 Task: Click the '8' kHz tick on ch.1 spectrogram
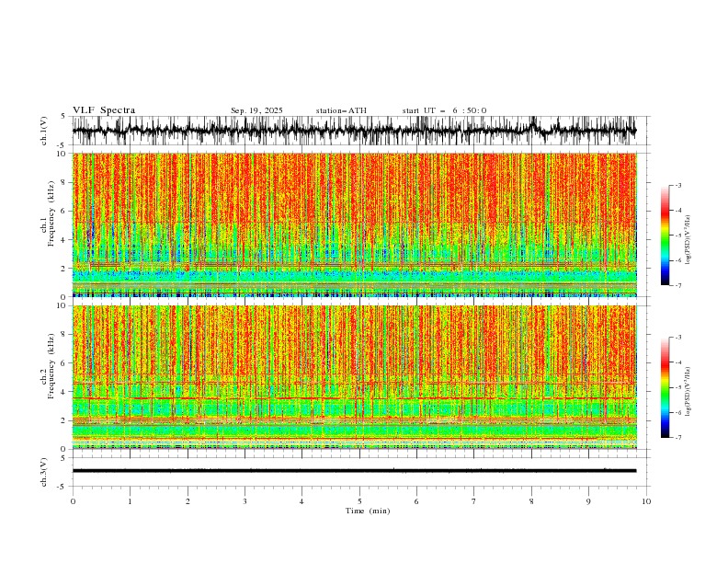[x=65, y=182]
